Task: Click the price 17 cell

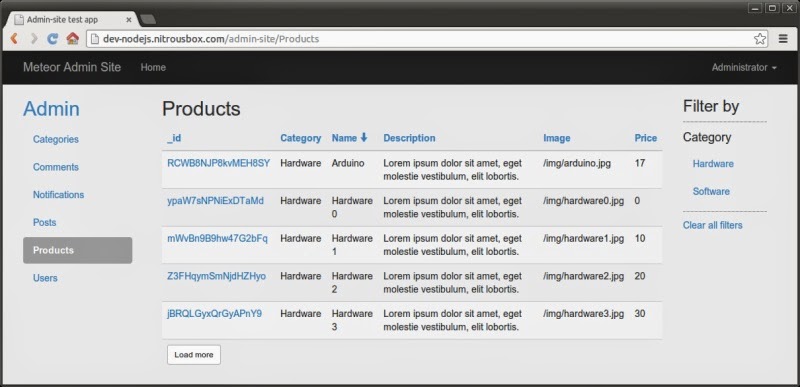Action: pos(640,163)
